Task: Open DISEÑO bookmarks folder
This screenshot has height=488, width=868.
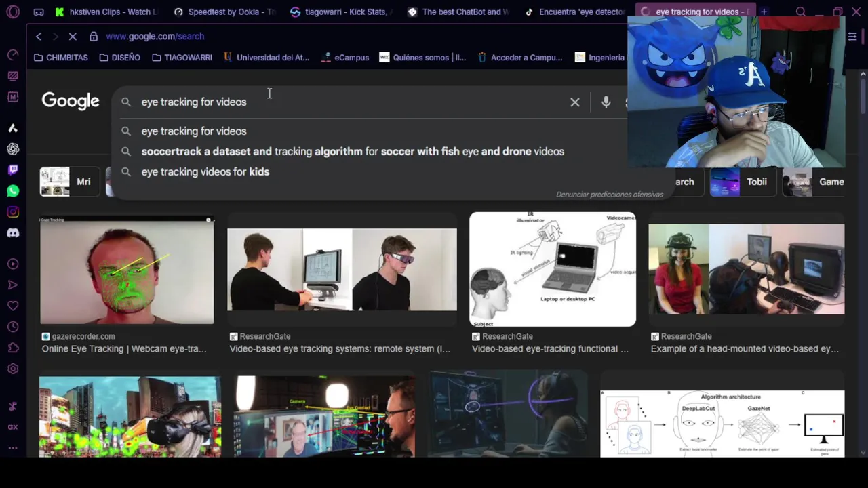Action: 119,58
